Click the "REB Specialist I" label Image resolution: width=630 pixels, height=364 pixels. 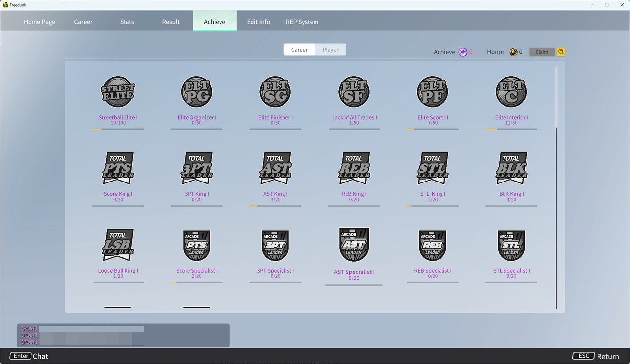(x=433, y=271)
